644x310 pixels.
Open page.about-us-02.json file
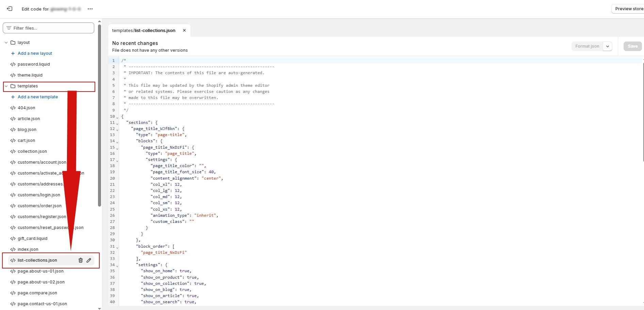pyautogui.click(x=41, y=282)
